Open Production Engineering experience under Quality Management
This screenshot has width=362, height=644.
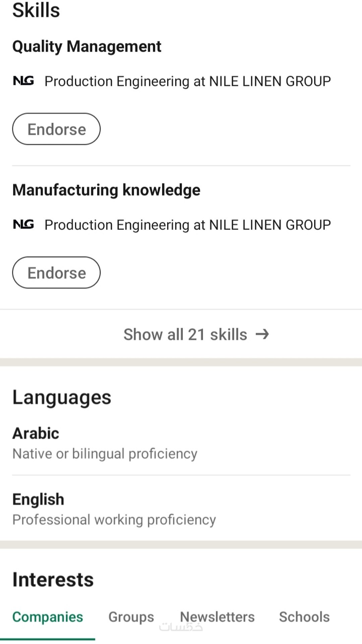[188, 81]
